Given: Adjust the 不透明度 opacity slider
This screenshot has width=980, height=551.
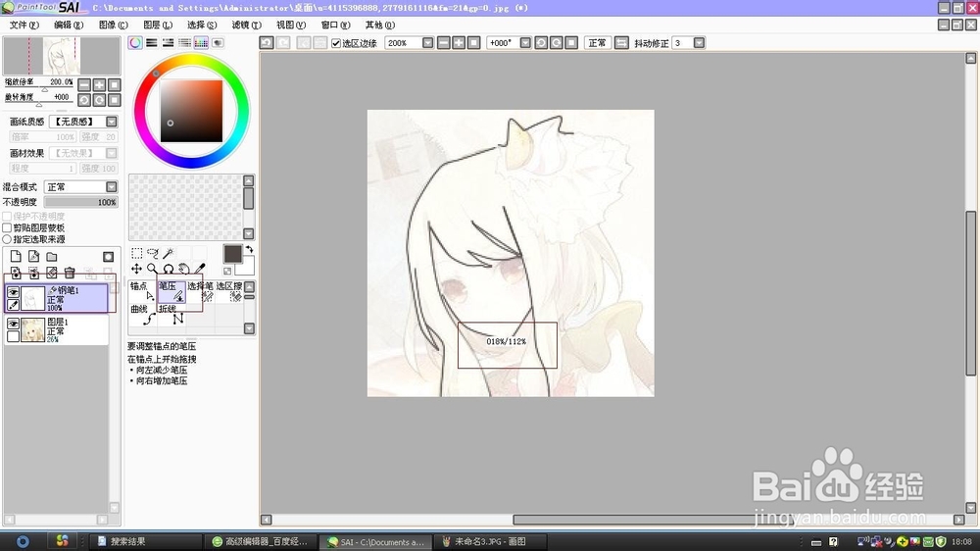Looking at the screenshot, I should coord(80,202).
